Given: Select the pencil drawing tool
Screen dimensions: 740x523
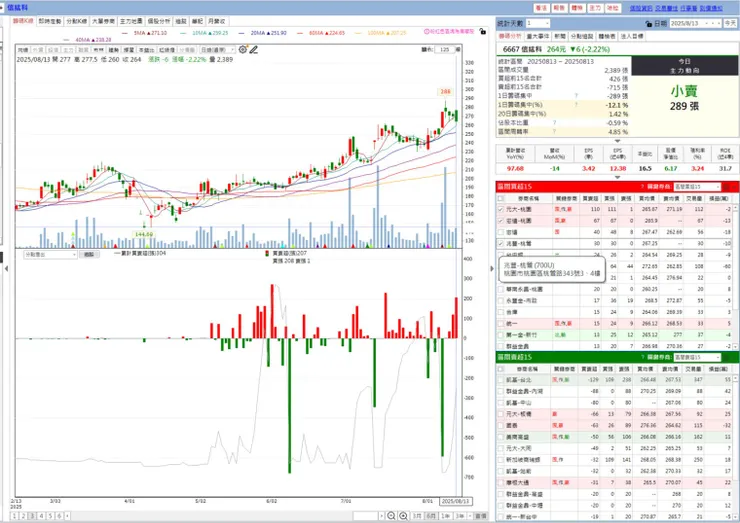Looking at the screenshot, I should 254,50.
